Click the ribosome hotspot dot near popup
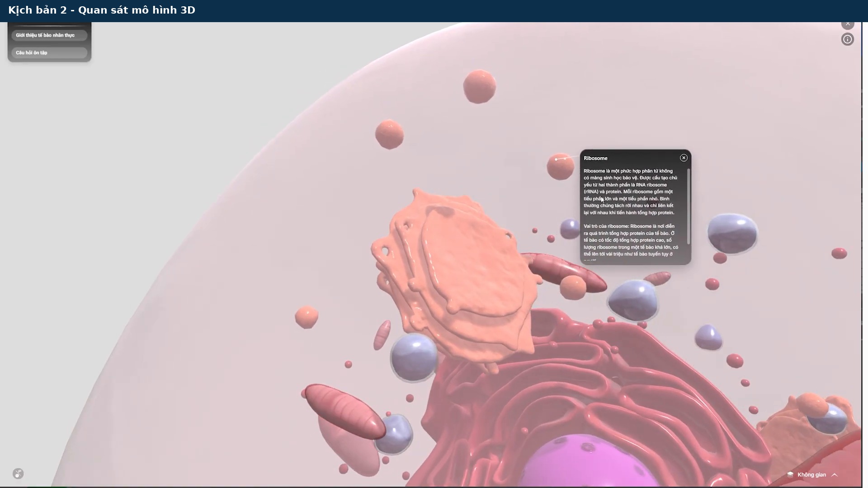Screen dimensions: 868x488 click(556, 160)
